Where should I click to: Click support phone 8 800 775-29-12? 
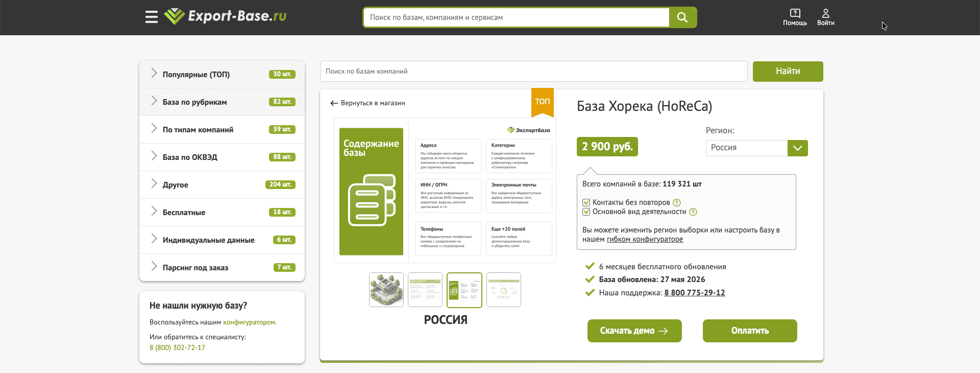695,293
